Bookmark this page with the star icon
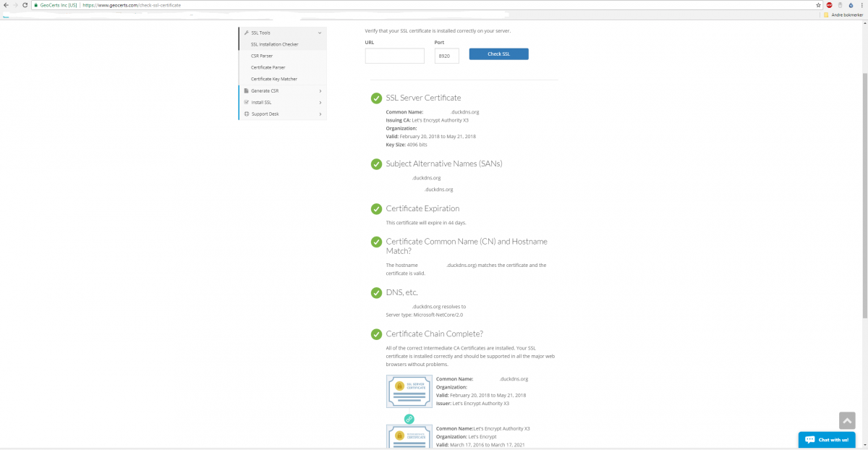The height and width of the screenshot is (450, 868). click(x=817, y=5)
